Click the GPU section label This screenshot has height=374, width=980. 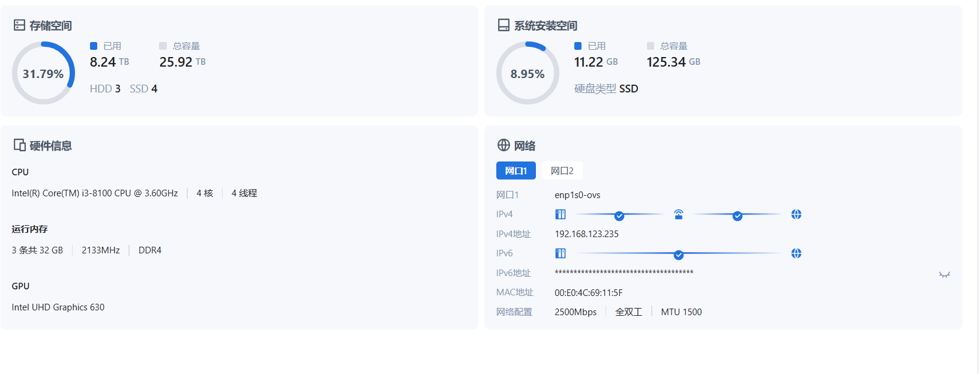(x=20, y=286)
